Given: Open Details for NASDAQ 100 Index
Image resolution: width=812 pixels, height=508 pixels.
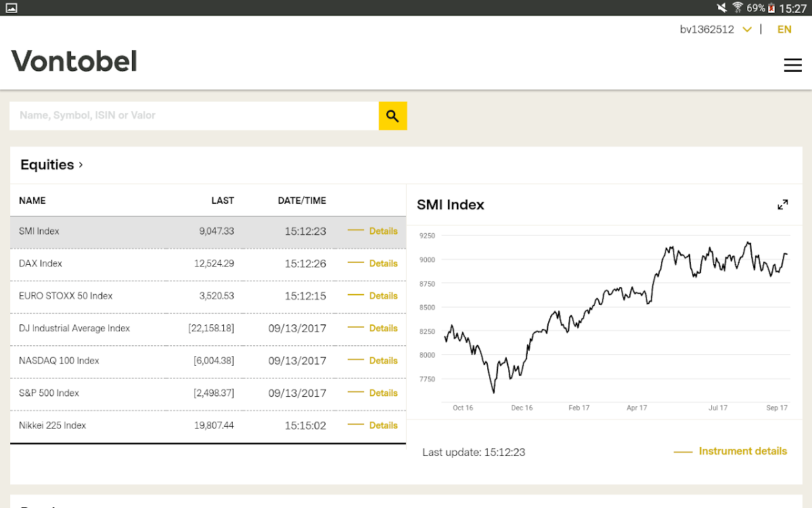Looking at the screenshot, I should 373,360.
